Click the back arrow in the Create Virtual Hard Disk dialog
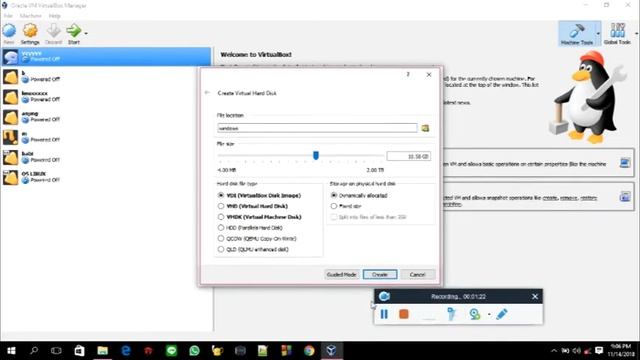The width and height of the screenshot is (640, 360). point(207,93)
